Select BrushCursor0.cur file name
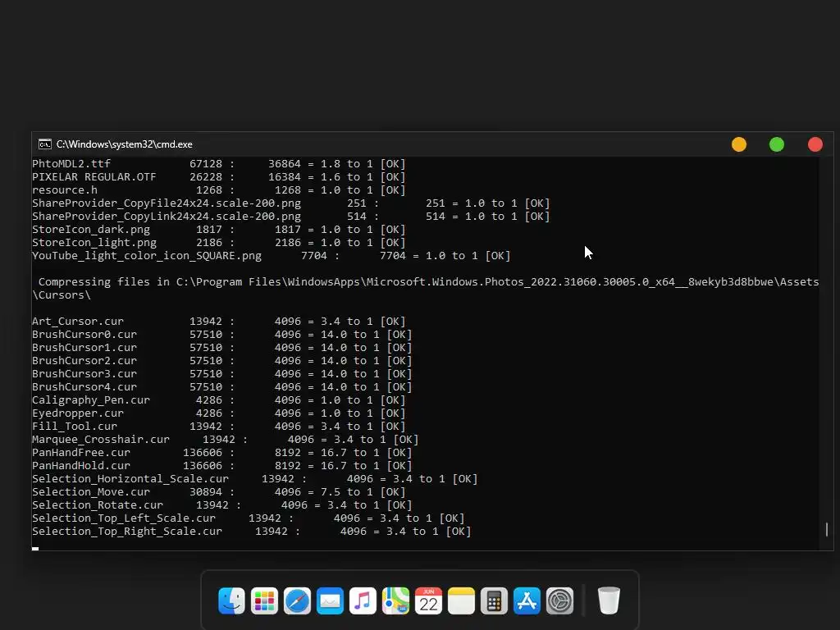The image size is (840, 630). click(84, 335)
